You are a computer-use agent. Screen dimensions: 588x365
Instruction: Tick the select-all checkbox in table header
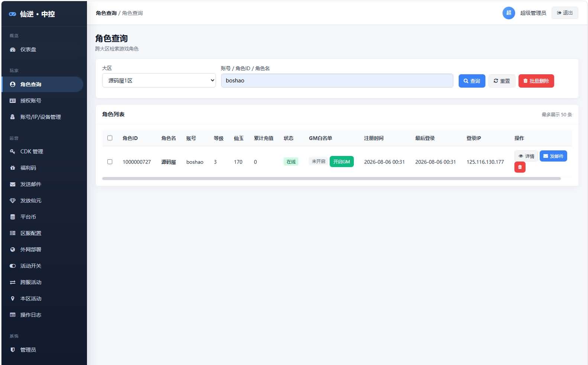[110, 138]
